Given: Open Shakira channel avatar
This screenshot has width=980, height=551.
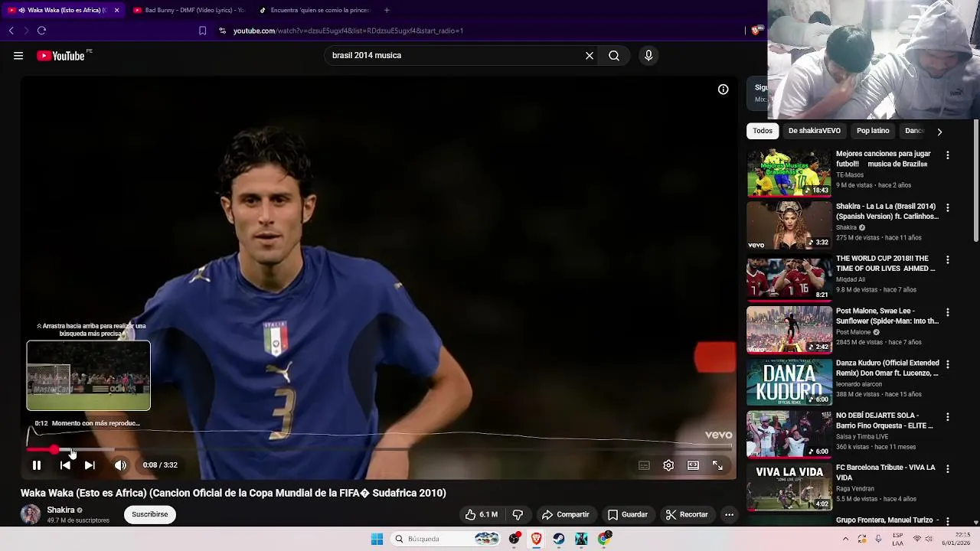Looking at the screenshot, I should pos(31,514).
